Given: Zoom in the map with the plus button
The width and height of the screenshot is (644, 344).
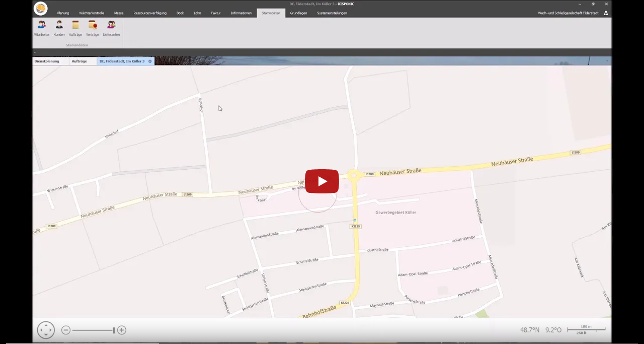Looking at the screenshot, I should click(x=122, y=330).
